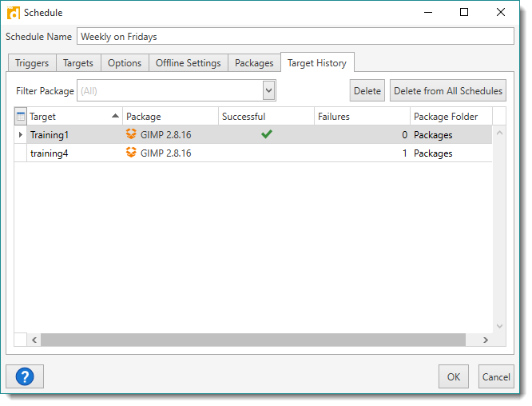Click the GIMP package icon in Training1 row

click(x=132, y=135)
